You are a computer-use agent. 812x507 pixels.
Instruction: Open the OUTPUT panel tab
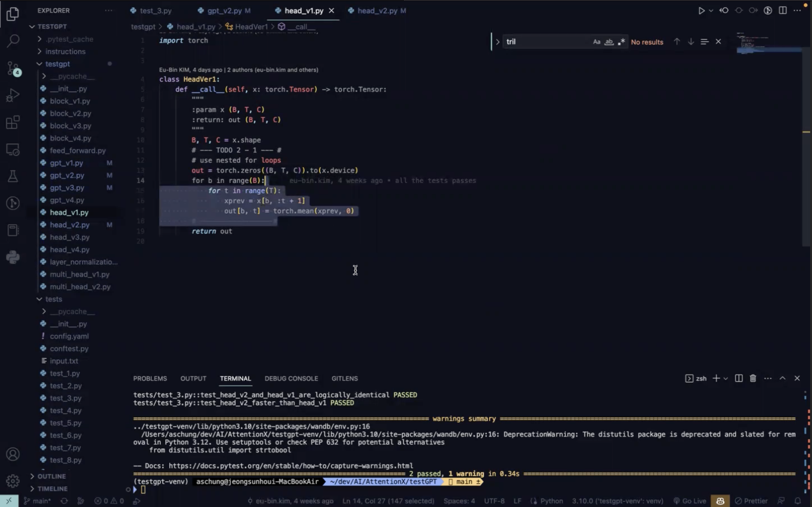[x=193, y=379]
